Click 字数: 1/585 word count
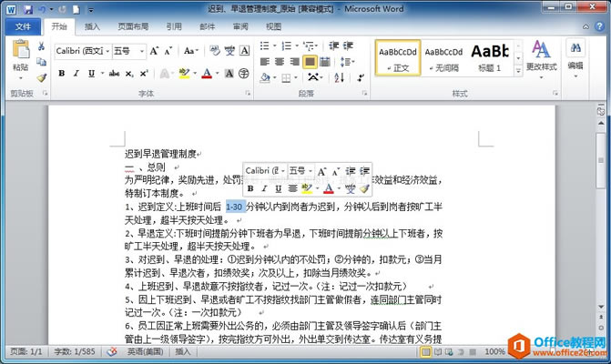The image size is (611, 364). pos(75,351)
